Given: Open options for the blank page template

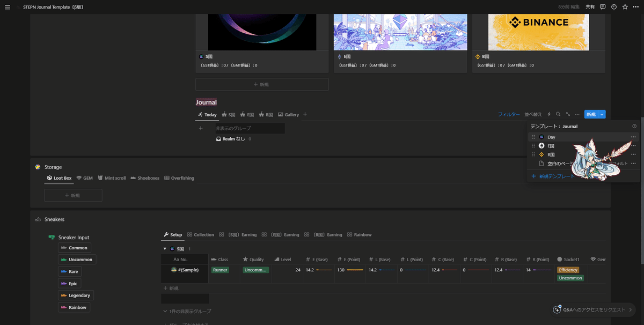Looking at the screenshot, I should (x=633, y=164).
